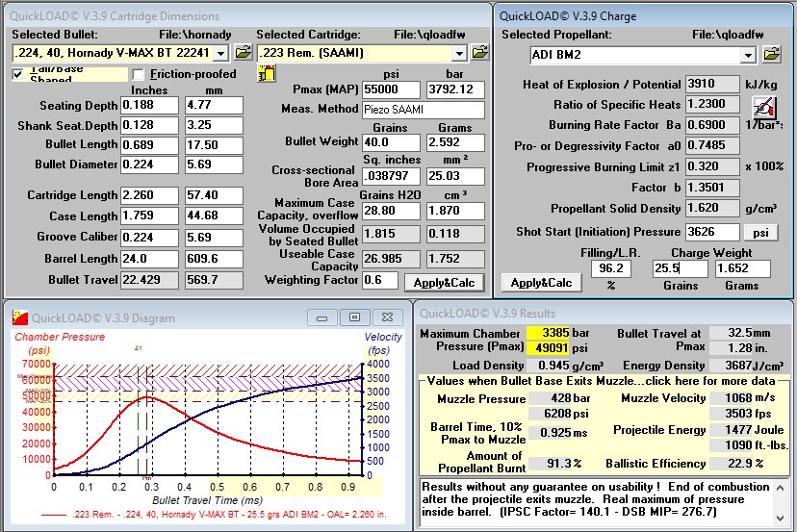797x532 pixels.
Task: Click the Seating Depth inches field
Action: pos(149,105)
